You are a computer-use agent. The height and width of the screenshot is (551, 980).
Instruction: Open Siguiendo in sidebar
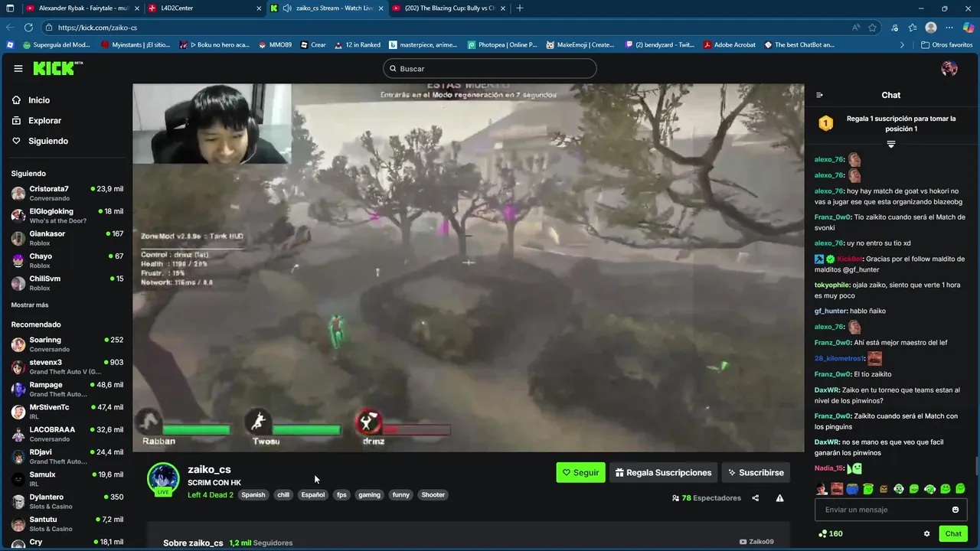point(40,142)
